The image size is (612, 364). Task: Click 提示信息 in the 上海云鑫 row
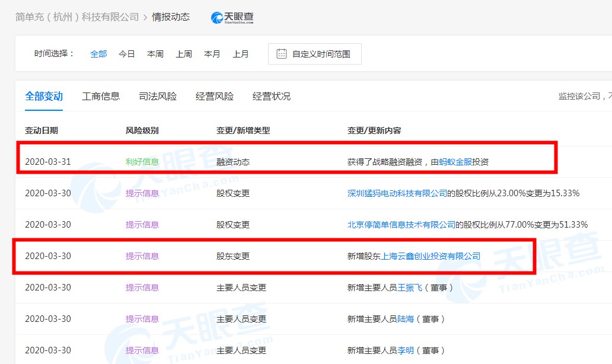coord(142,256)
